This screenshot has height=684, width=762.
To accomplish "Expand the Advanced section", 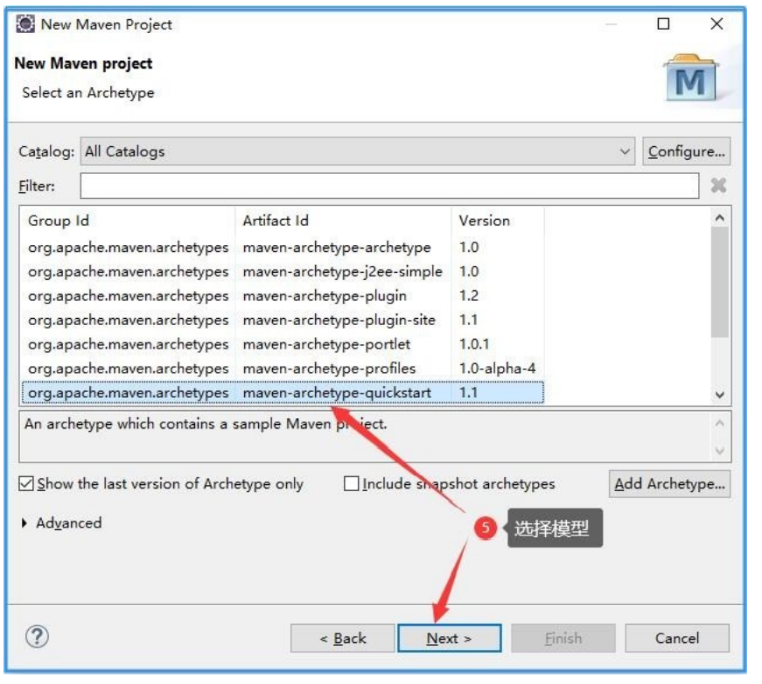I will coord(24,523).
